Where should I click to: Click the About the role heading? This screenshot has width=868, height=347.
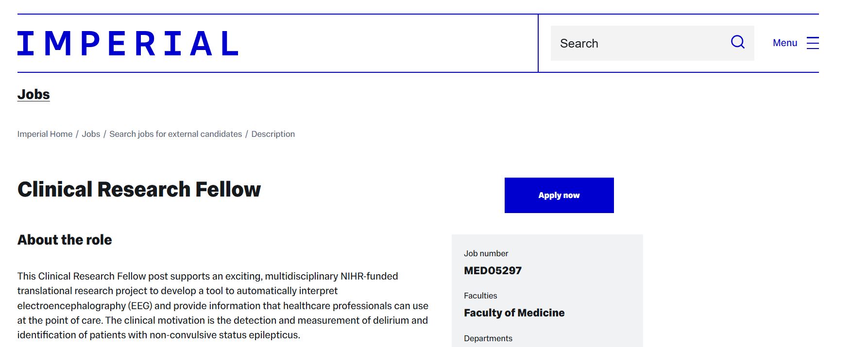pyautogui.click(x=65, y=240)
